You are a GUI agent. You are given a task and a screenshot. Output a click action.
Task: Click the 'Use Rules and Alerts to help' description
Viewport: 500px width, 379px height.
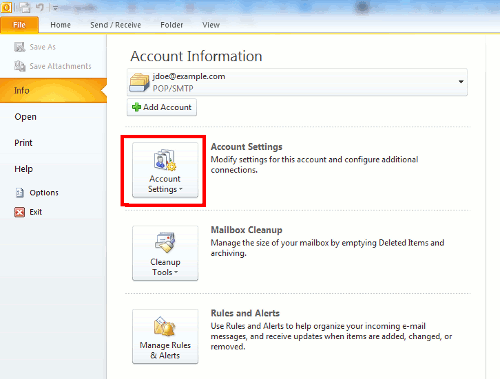(331, 336)
